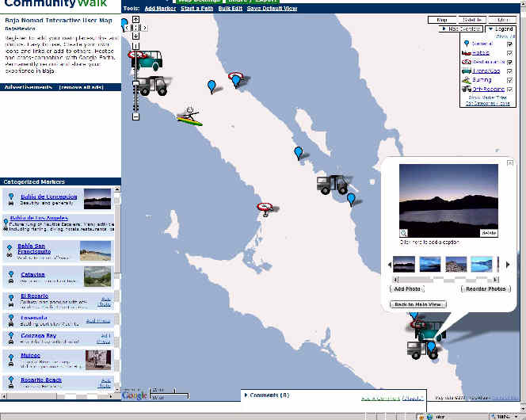Viewport: 526px width, 420px height.
Task: Click pin icon beside Mulege entry
Action: pyautogui.click(x=11, y=357)
